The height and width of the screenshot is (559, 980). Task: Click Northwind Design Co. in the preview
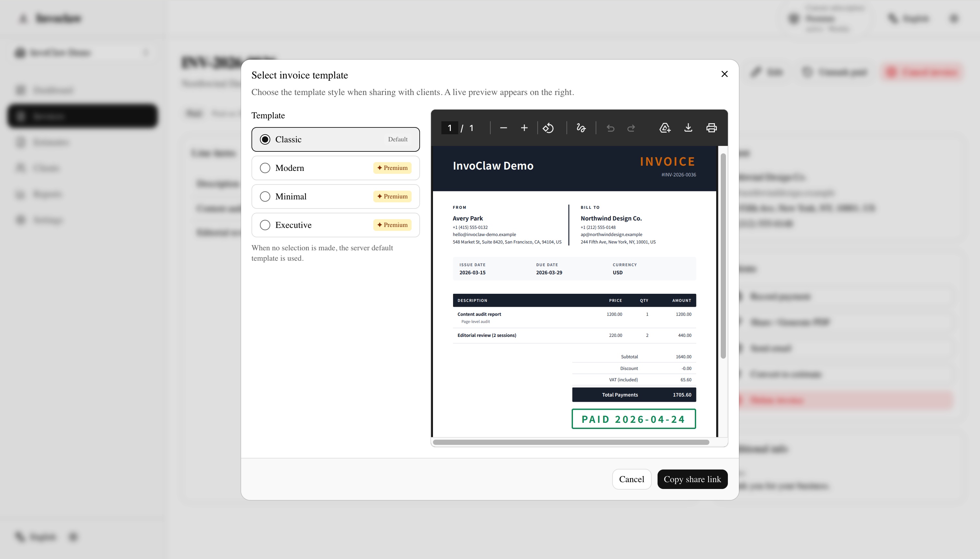pos(611,218)
